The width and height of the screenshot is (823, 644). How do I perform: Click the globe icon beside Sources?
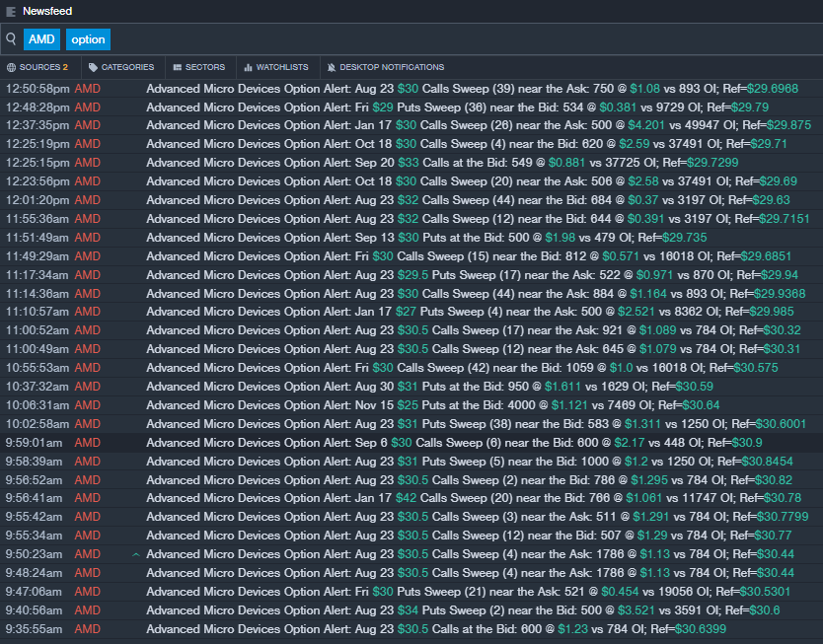pos(11,67)
